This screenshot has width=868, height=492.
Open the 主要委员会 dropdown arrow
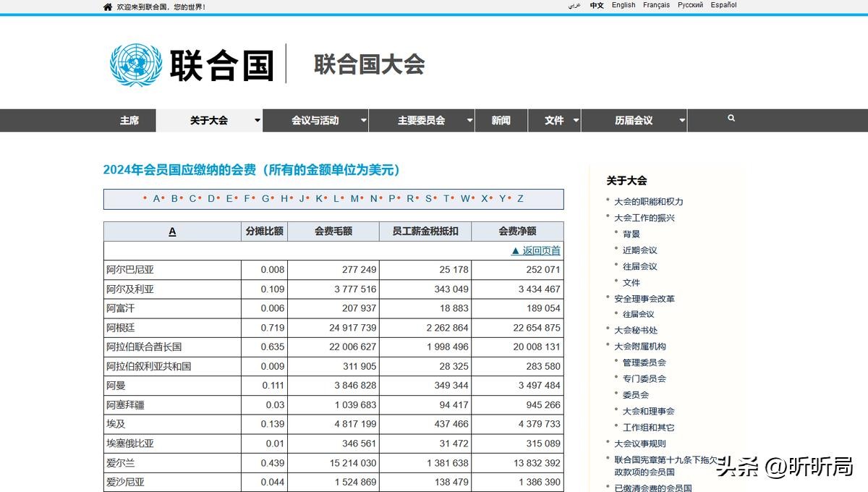coord(469,121)
